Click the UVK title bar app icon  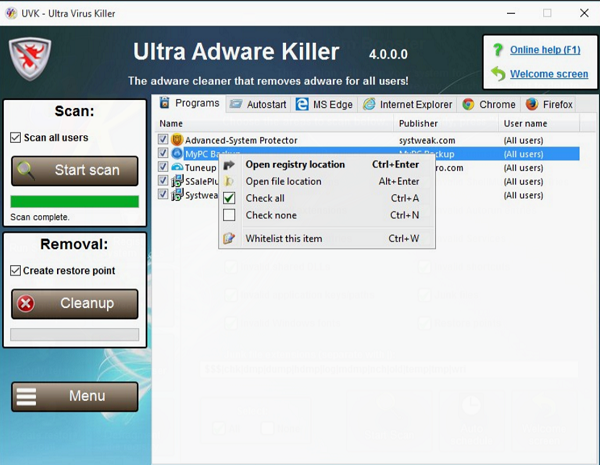click(11, 13)
